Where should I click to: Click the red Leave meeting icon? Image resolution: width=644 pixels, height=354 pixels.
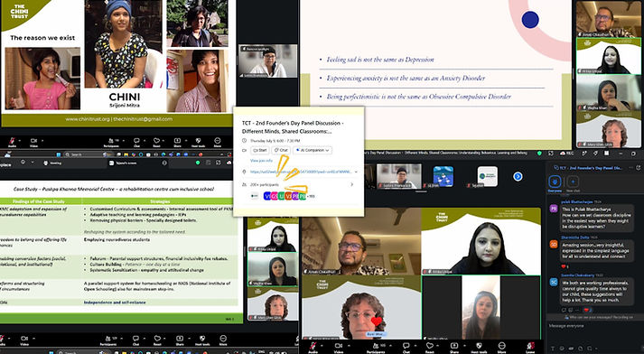[530, 345]
